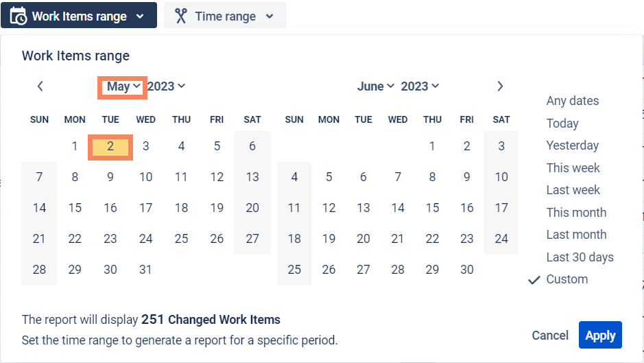
Task: Go to previous month with left arrow
Action: pos(40,86)
